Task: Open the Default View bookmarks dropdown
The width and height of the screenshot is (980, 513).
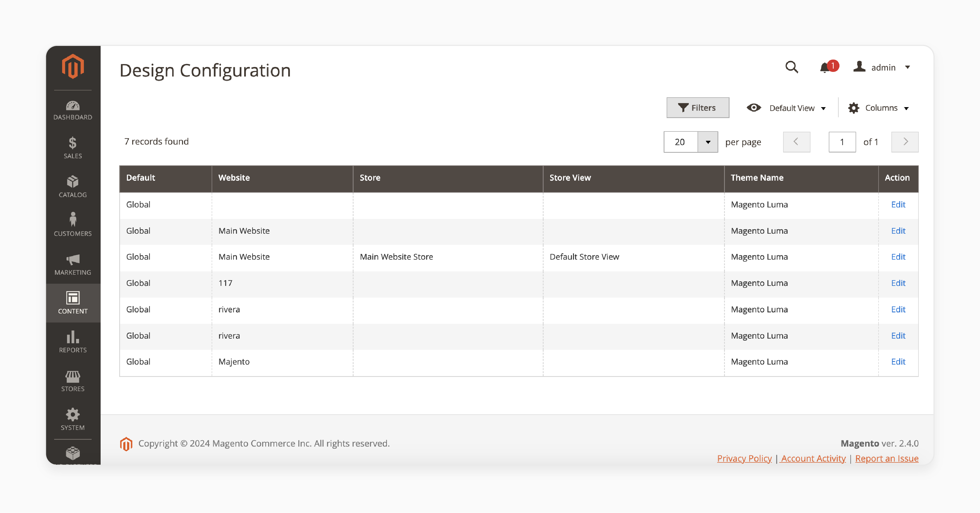Action: [786, 108]
